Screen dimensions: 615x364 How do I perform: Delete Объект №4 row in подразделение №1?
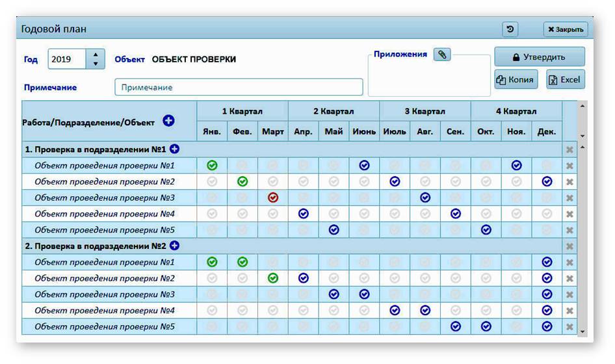pos(569,214)
